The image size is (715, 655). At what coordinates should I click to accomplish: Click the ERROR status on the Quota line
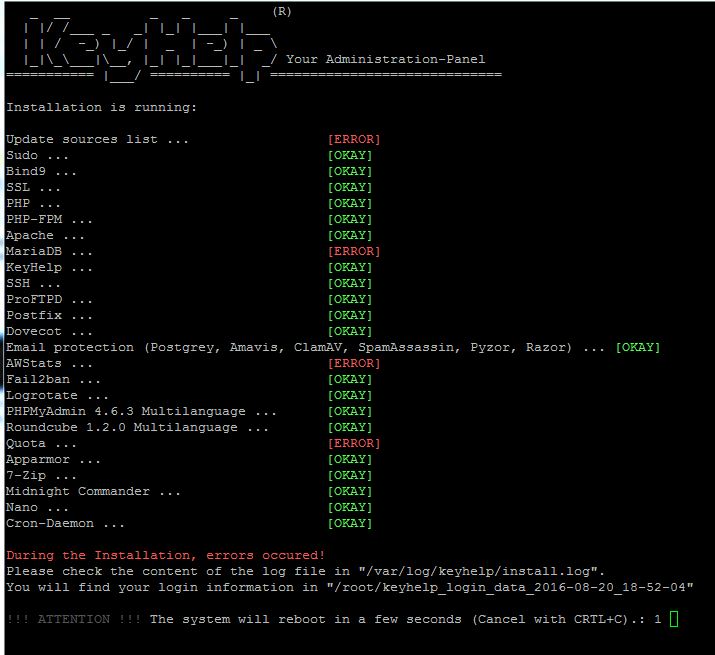click(x=354, y=443)
